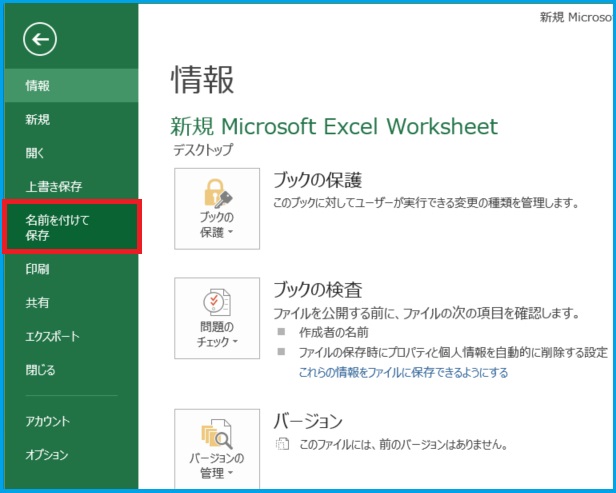Select 名前を付けて保存 in the sidebar
This screenshot has height=493, width=616.
pos(57,226)
